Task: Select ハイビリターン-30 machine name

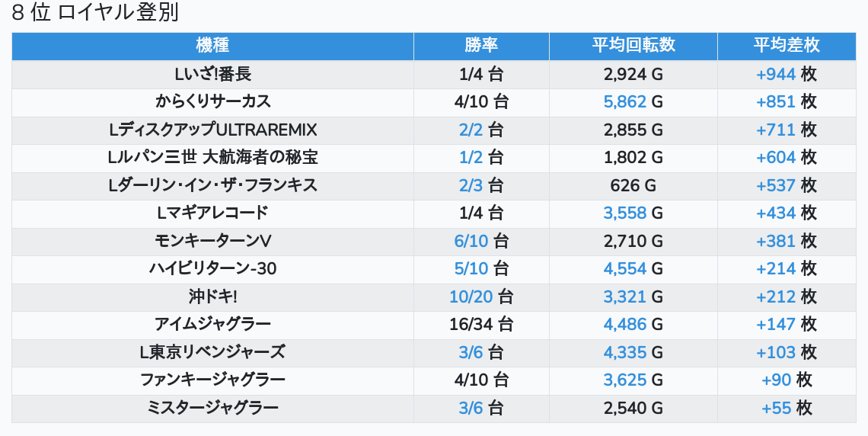Action: pos(212,268)
